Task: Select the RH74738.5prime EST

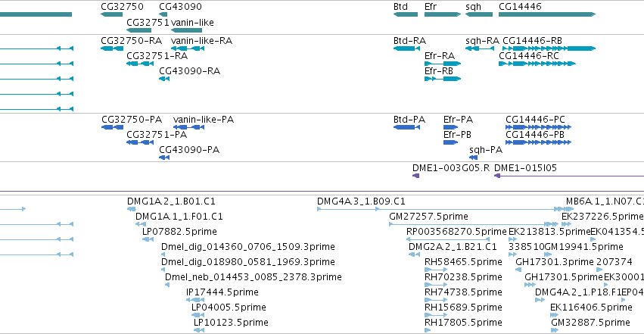Action: coord(436,301)
